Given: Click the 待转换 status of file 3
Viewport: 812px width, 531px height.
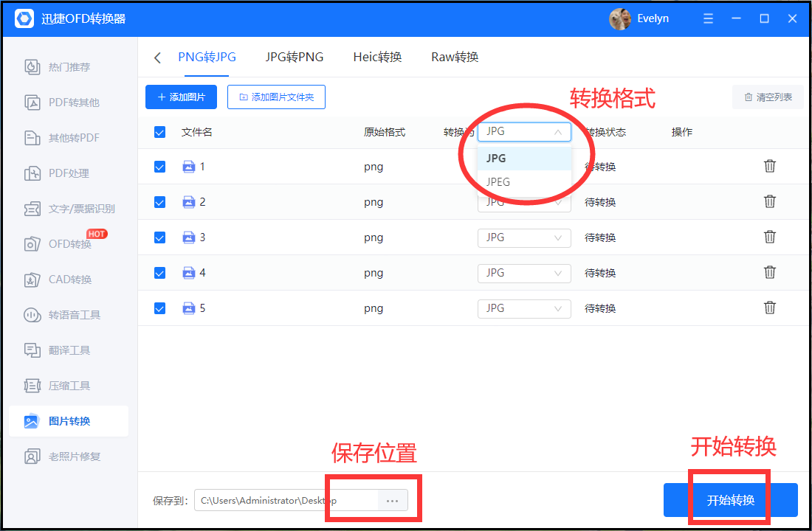Looking at the screenshot, I should [x=600, y=237].
